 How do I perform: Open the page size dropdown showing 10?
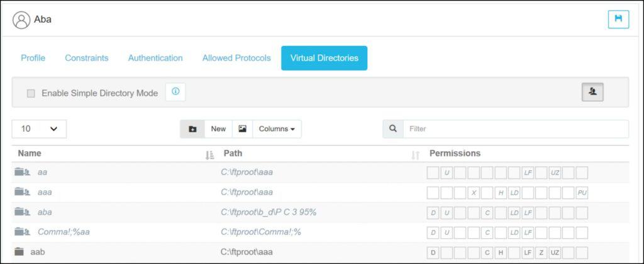click(x=39, y=129)
